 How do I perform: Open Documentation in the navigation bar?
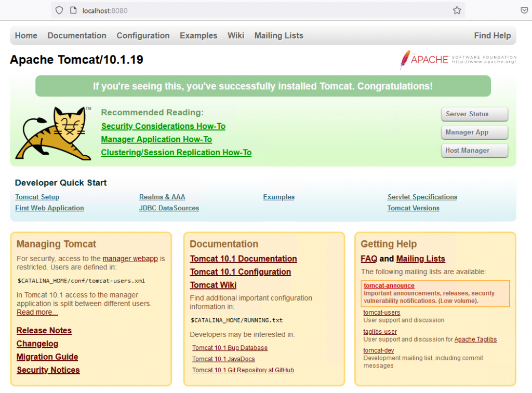(77, 36)
